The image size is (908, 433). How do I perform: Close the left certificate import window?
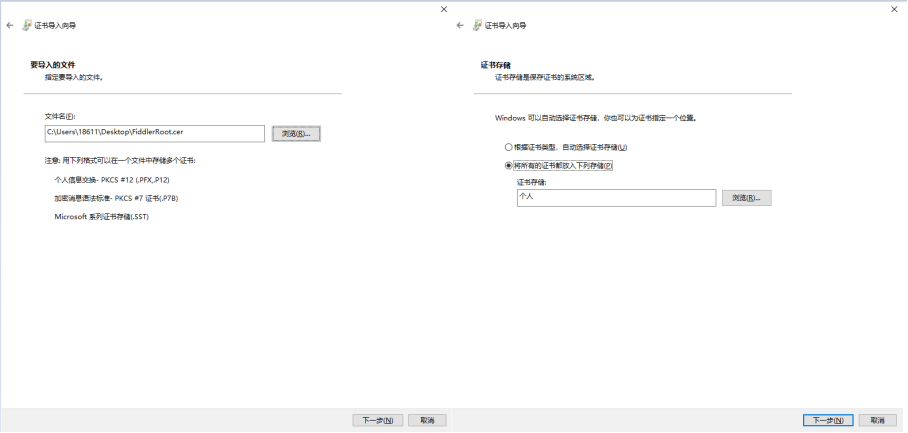444,9
